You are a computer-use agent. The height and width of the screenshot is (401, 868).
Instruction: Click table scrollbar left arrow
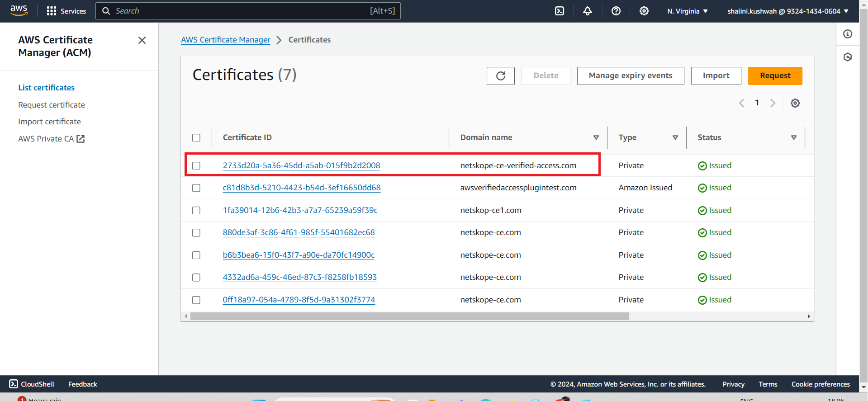coord(186,316)
